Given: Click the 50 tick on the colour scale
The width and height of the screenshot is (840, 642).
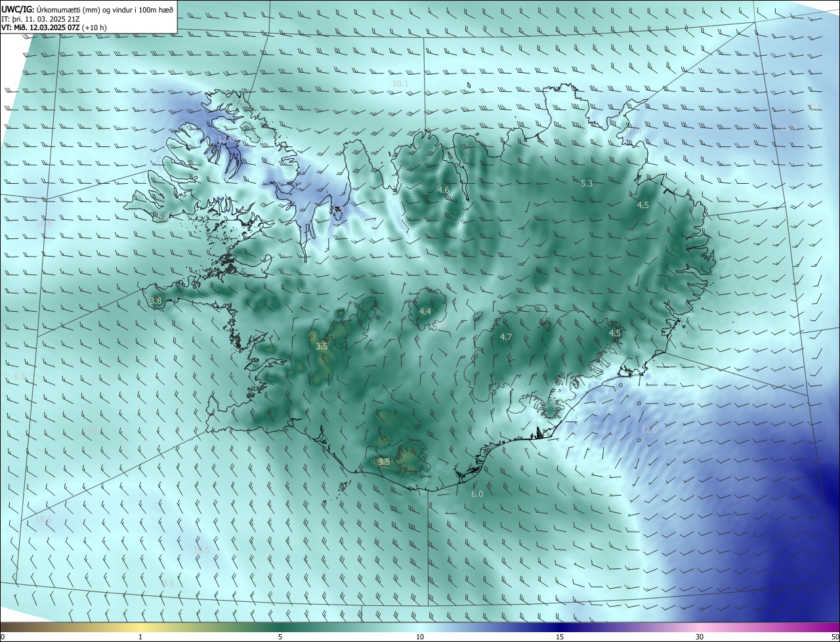Looking at the screenshot, I should coord(835,637).
